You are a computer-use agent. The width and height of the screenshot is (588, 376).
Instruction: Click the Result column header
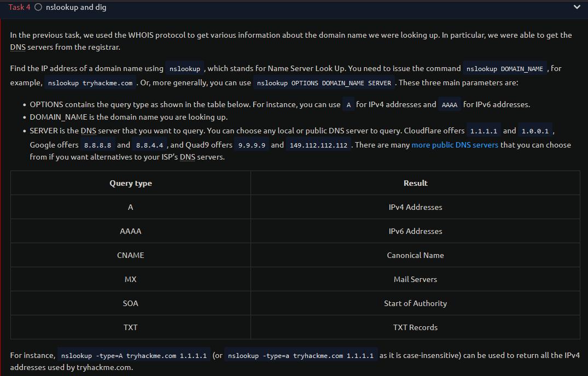pos(415,183)
